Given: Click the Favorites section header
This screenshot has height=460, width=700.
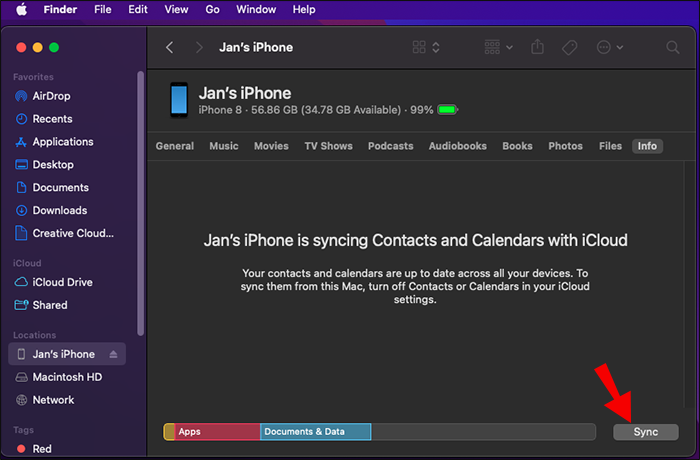Looking at the screenshot, I should pyautogui.click(x=33, y=77).
